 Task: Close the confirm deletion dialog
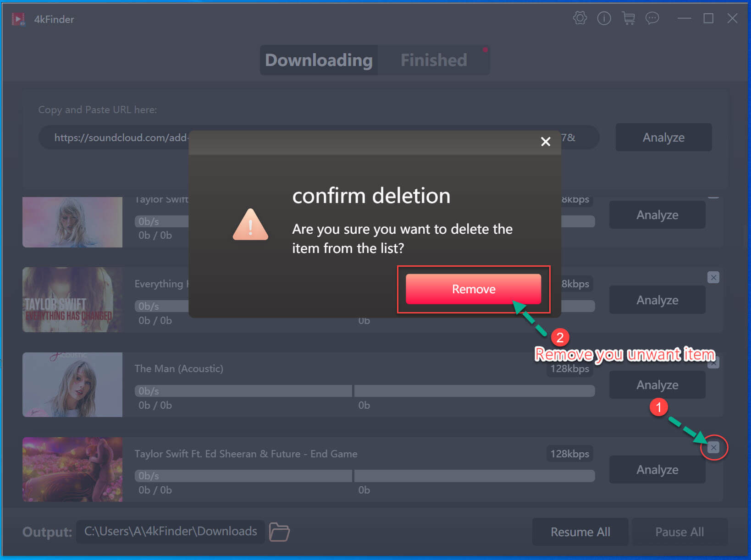[545, 142]
